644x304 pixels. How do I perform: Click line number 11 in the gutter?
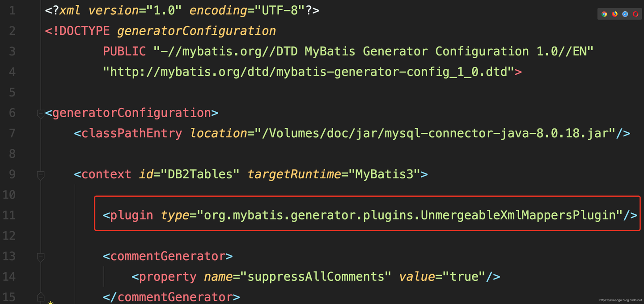click(x=8, y=215)
